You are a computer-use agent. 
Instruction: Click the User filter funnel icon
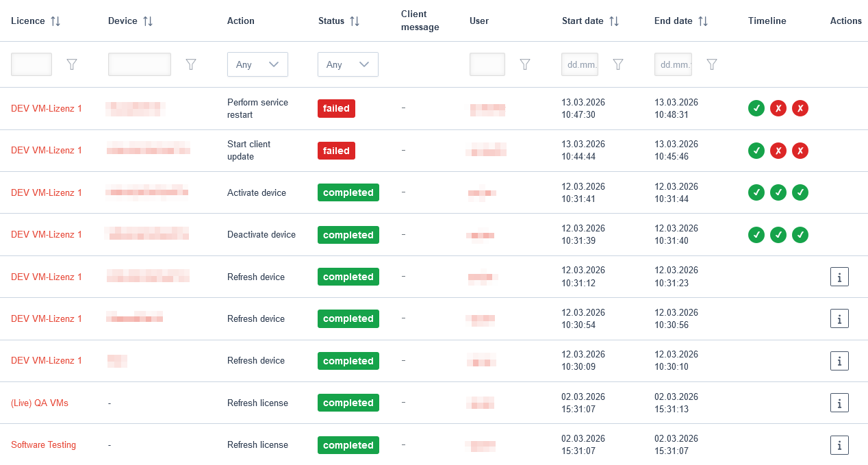pos(525,64)
